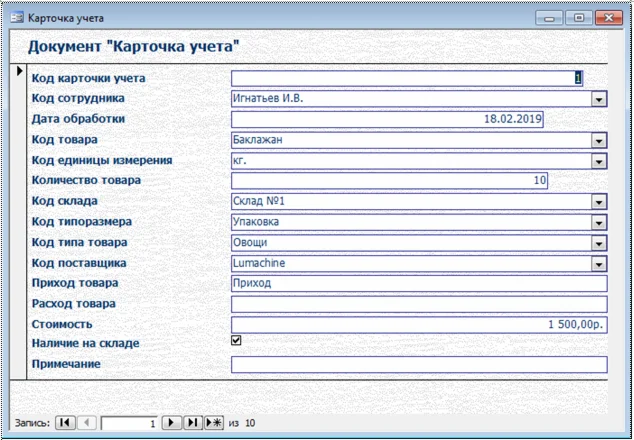Click the Стоимость label
This screenshot has width=634, height=440.
[x=62, y=324]
